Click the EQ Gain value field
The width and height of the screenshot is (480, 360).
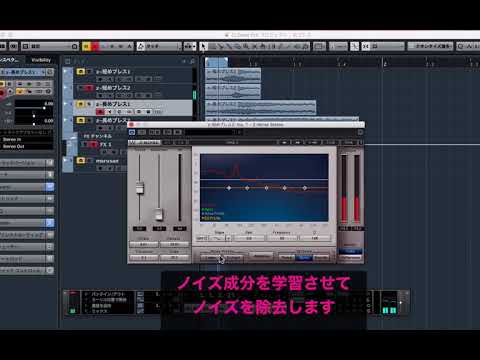[x=249, y=238]
